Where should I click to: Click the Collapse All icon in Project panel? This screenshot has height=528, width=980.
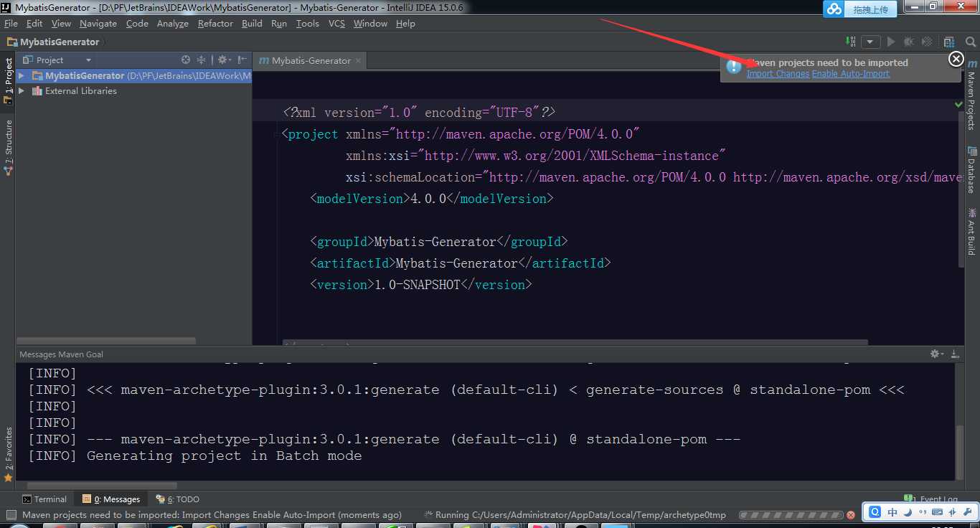pyautogui.click(x=202, y=60)
